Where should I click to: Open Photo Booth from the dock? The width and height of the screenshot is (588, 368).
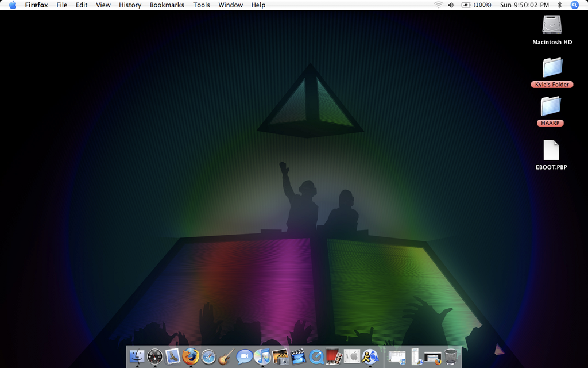coord(333,357)
